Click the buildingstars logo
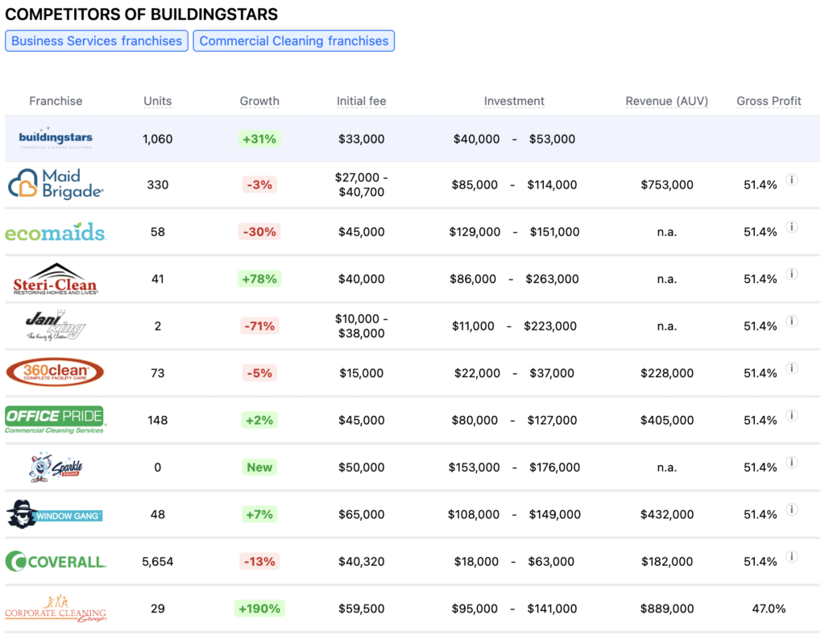The image size is (825, 644). click(x=56, y=138)
